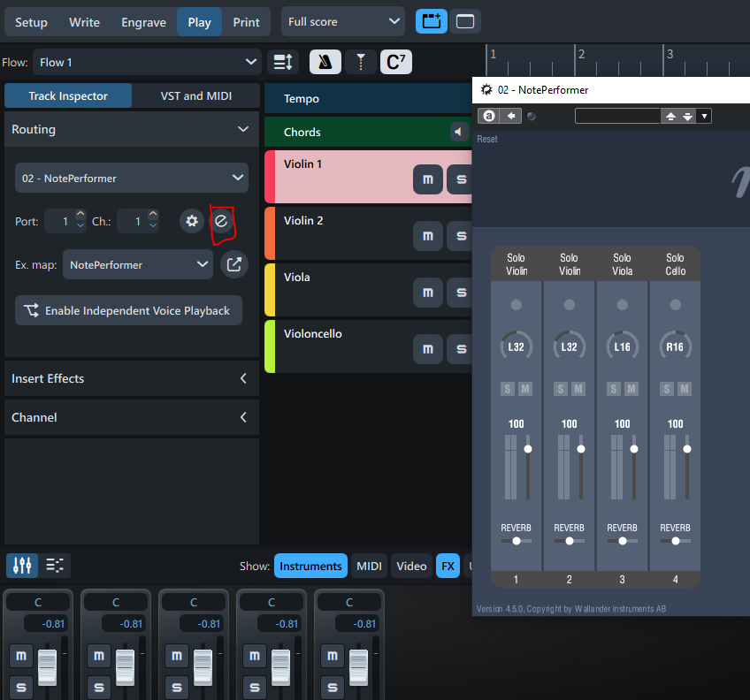Image resolution: width=750 pixels, height=700 pixels.
Task: Open the 02 - NotePerformer routing dropdown
Action: pos(131,178)
